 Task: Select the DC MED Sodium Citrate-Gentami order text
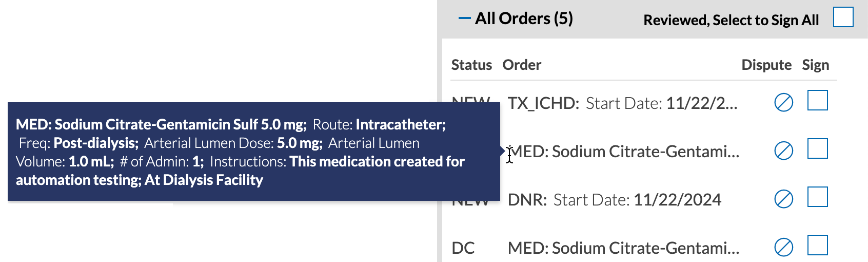pyautogui.click(x=623, y=248)
